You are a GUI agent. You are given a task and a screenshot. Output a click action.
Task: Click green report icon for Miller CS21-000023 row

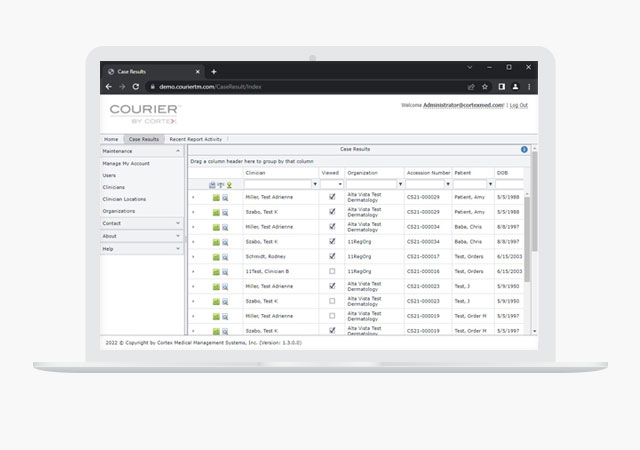coord(216,287)
